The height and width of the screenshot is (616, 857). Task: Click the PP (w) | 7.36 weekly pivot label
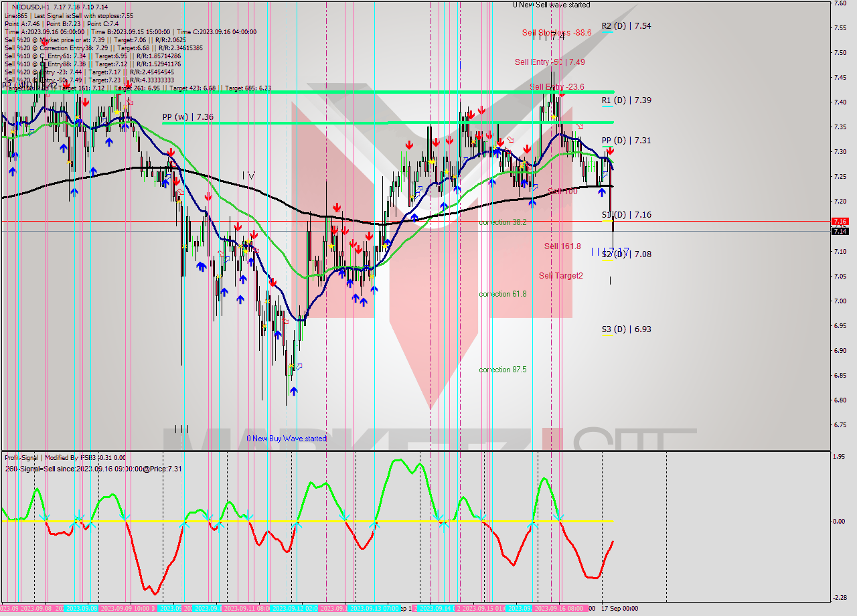pyautogui.click(x=188, y=117)
